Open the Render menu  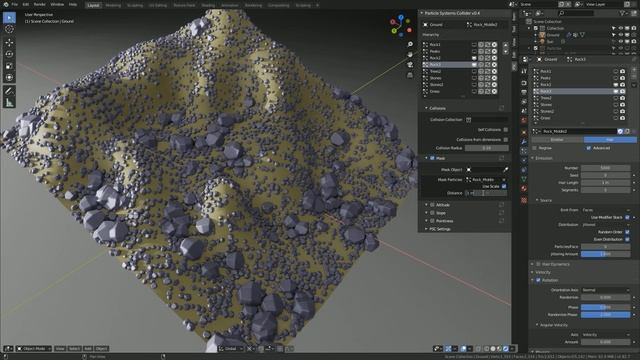coord(40,4)
